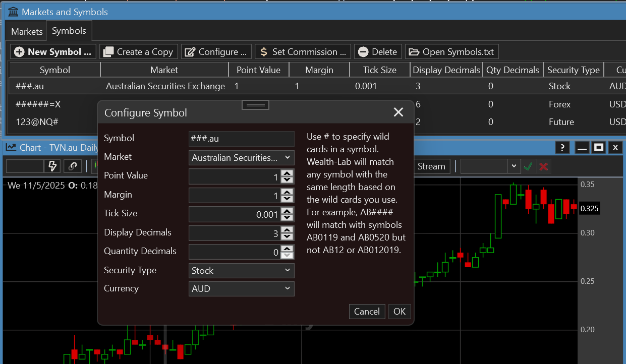The height and width of the screenshot is (364, 626).
Task: Close the Configure Symbol dialog with X
Action: point(399,112)
